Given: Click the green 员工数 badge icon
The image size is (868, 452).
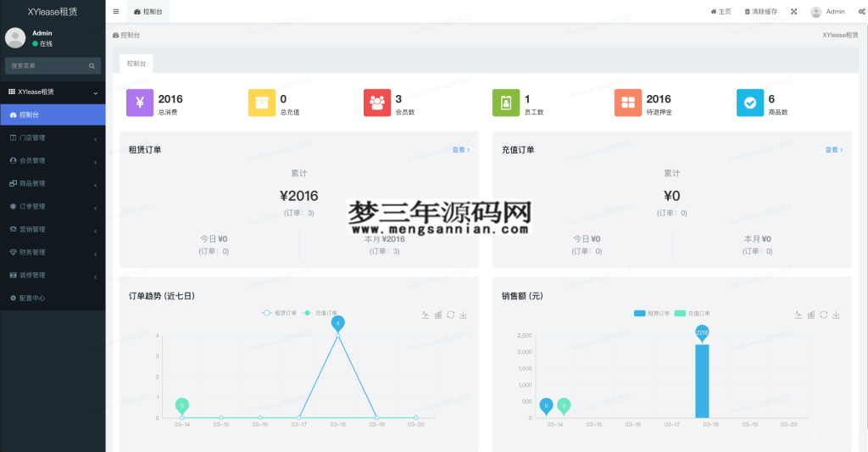Looking at the screenshot, I should click(506, 103).
